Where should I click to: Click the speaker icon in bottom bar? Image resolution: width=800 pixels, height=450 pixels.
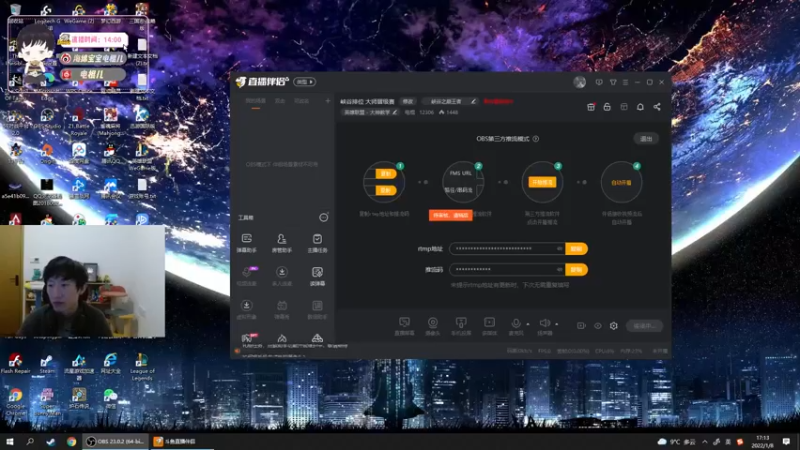pyautogui.click(x=544, y=323)
